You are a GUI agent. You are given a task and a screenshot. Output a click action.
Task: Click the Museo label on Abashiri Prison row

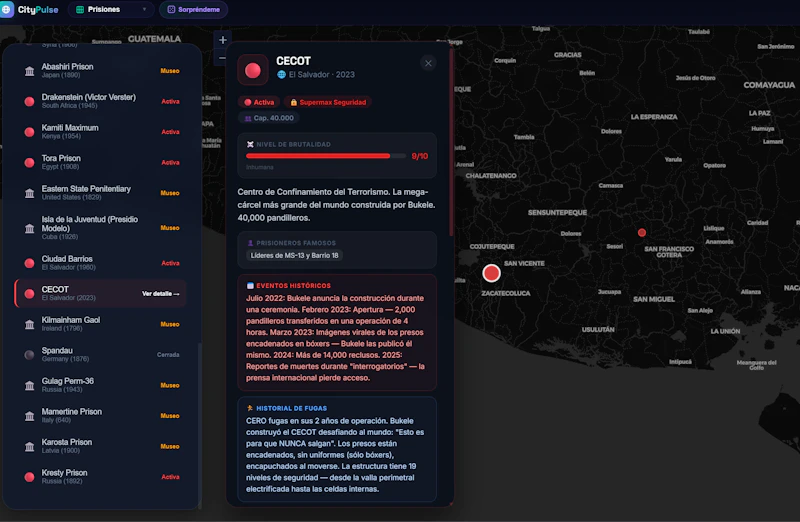click(x=170, y=71)
